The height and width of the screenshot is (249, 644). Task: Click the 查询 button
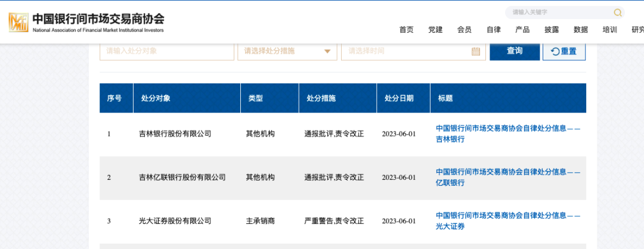(x=515, y=51)
